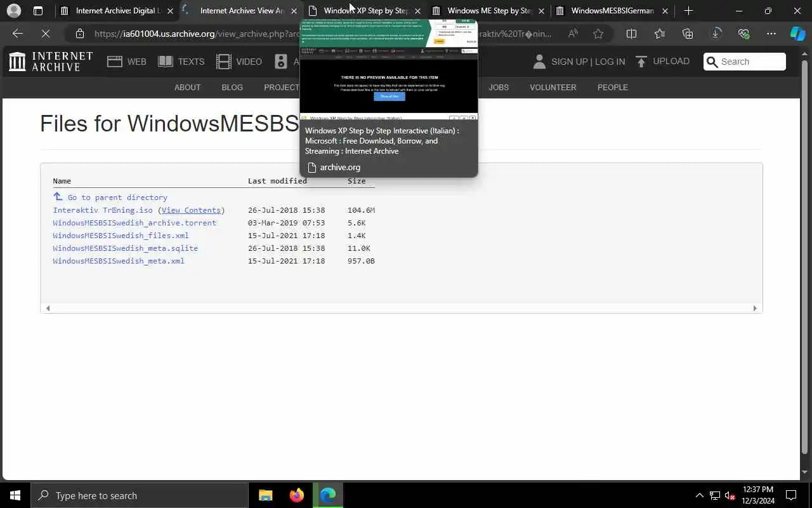
Task: Open volume muted tray icon
Action: [730, 495]
